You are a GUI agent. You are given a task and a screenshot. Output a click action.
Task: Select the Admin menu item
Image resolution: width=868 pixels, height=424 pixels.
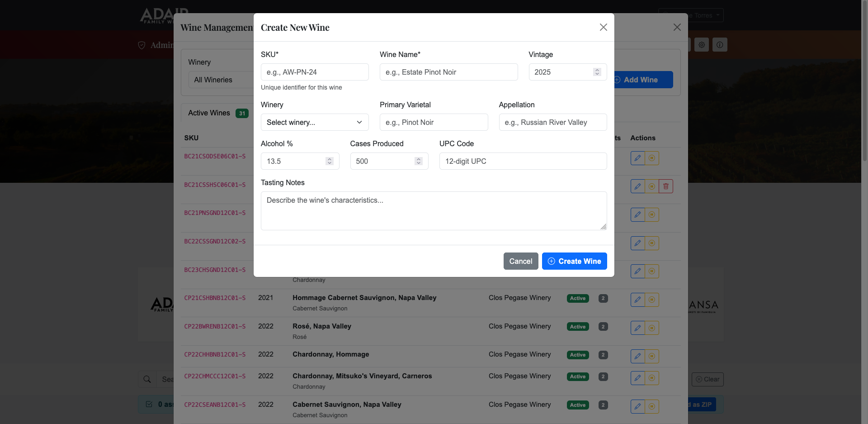tap(163, 45)
